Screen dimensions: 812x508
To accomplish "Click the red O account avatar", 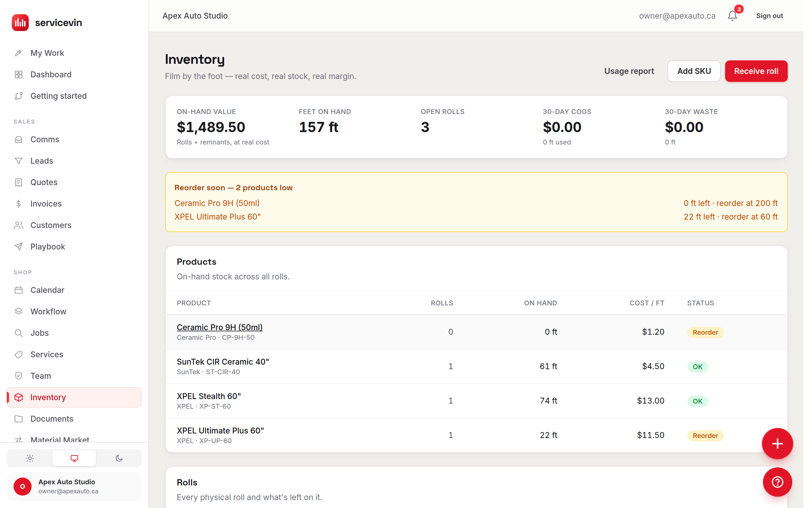I will tap(23, 487).
